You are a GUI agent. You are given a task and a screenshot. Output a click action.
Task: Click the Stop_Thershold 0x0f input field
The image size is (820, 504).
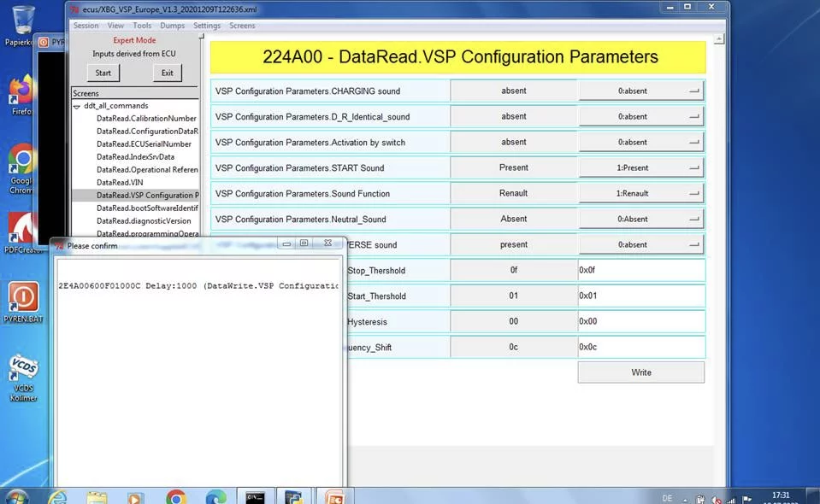641,270
